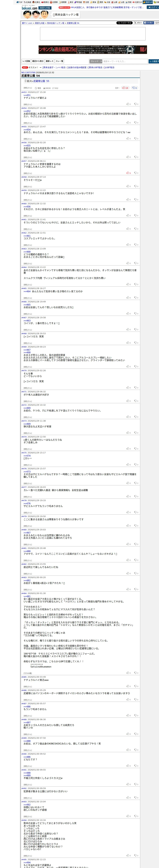The width and height of the screenshot is (159, 868).
Task: Open 熊本女装ハッテン場 breadcrumb link
Action: (56, 23)
